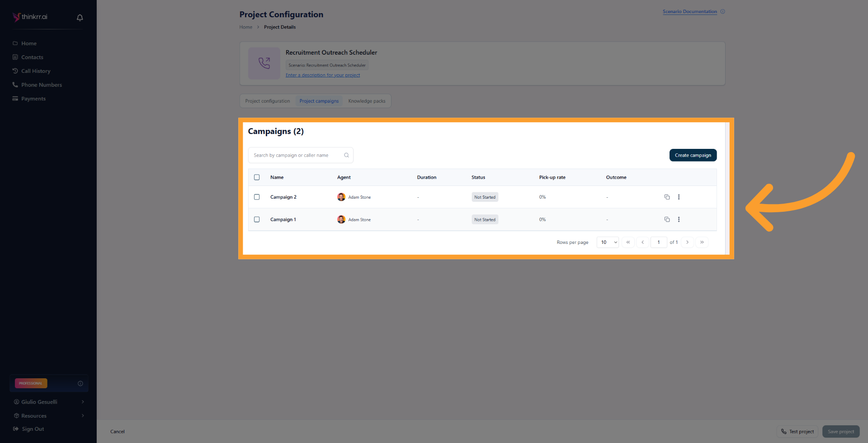Open more options menu for Campaign 1
This screenshot has width=868, height=443.
pyautogui.click(x=679, y=219)
